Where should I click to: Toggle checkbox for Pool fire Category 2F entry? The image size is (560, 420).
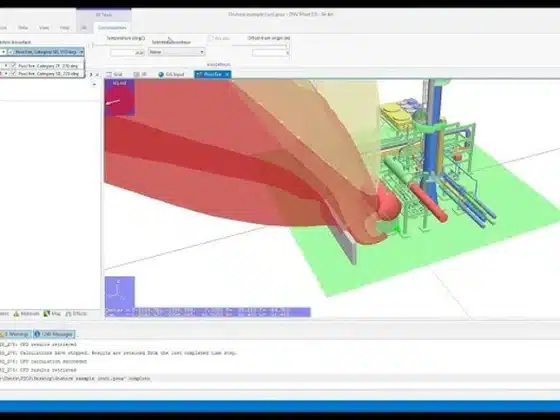pyautogui.click(x=14, y=66)
